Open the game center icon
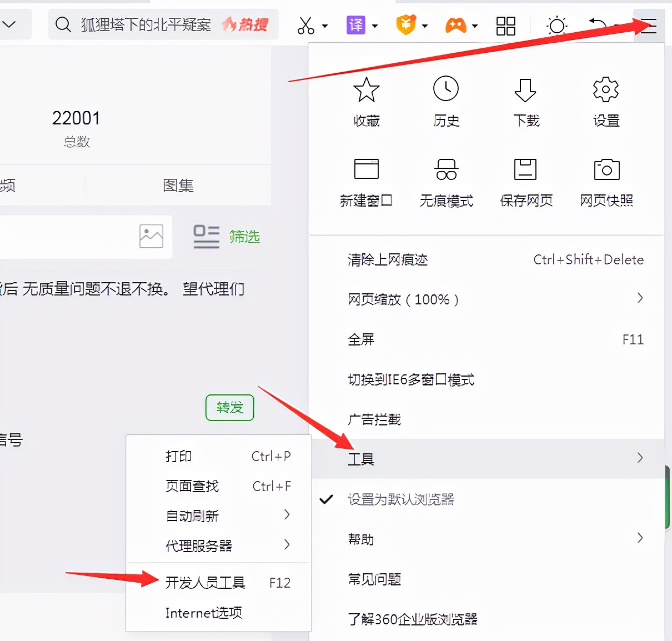This screenshot has height=641, width=672. 455,25
